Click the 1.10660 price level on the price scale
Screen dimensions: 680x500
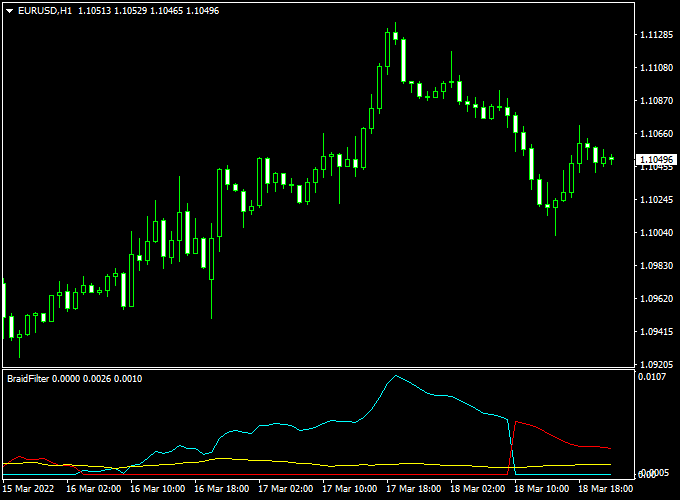pyautogui.click(x=657, y=134)
